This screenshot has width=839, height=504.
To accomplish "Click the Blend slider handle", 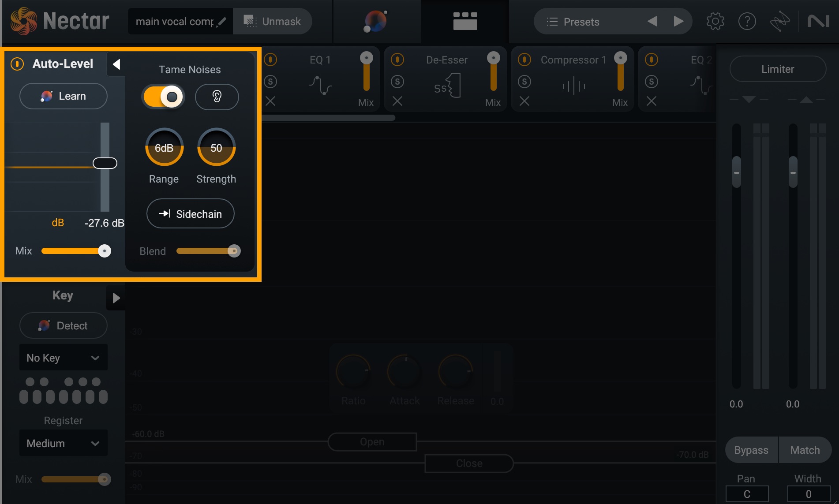I will click(234, 251).
